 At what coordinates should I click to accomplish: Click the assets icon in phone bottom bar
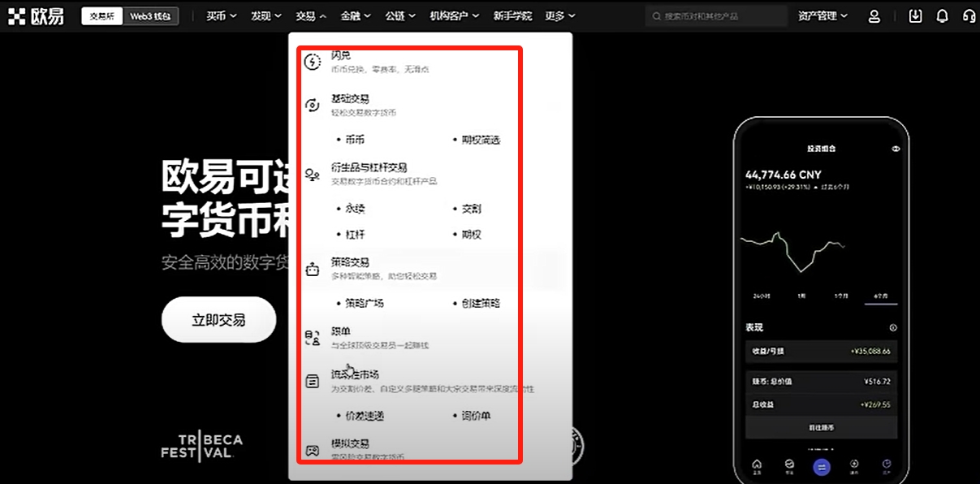[887, 465]
